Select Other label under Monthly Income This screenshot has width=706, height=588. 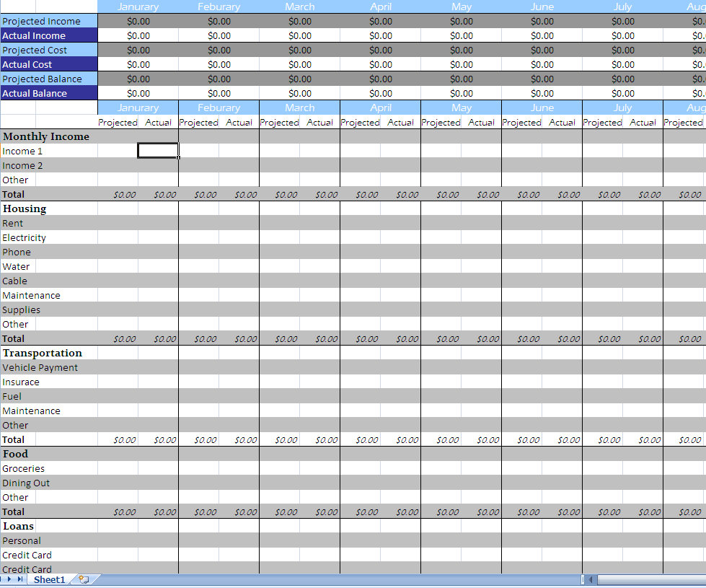[x=15, y=180]
